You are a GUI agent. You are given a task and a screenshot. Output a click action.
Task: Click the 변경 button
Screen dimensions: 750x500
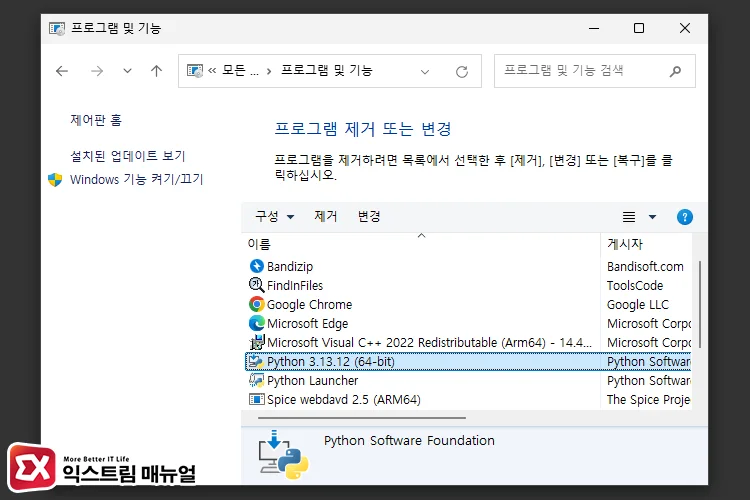point(369,216)
